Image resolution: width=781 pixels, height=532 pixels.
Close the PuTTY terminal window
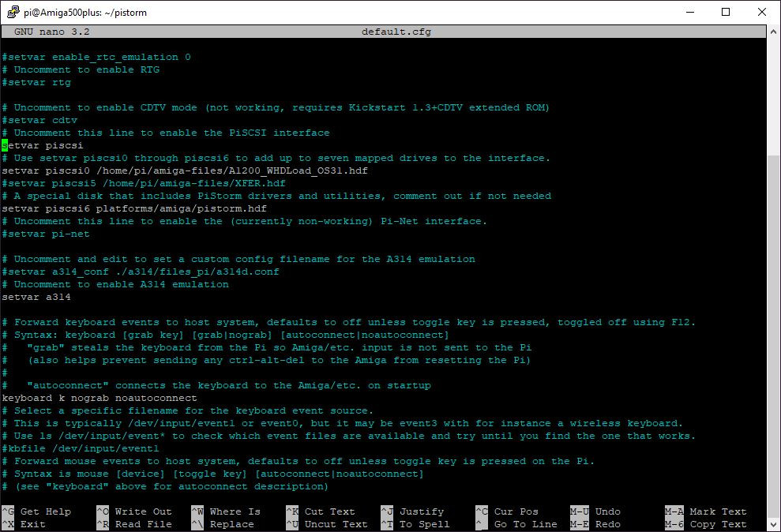[761, 12]
